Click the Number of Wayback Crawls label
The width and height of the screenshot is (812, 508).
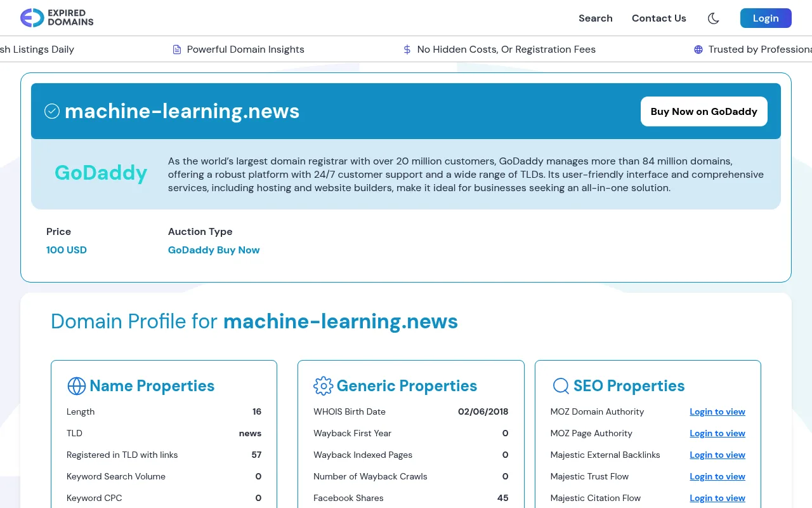370,476
